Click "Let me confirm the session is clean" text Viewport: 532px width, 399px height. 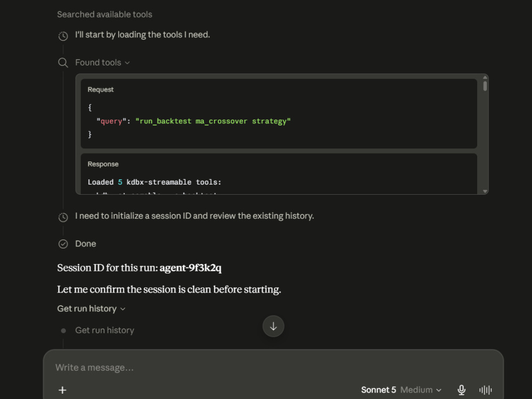pyautogui.click(x=169, y=289)
